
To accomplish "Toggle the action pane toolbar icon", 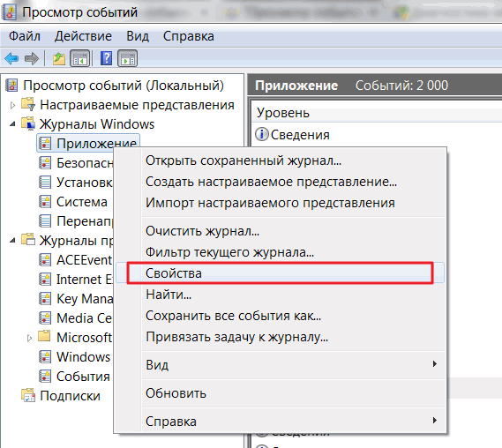I will click(x=127, y=58).
